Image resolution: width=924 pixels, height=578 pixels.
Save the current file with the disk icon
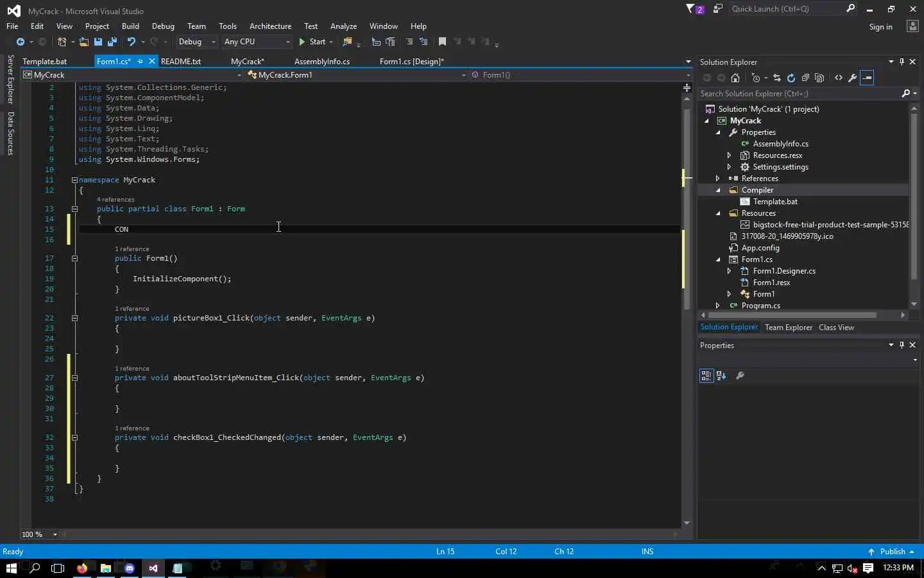click(98, 42)
